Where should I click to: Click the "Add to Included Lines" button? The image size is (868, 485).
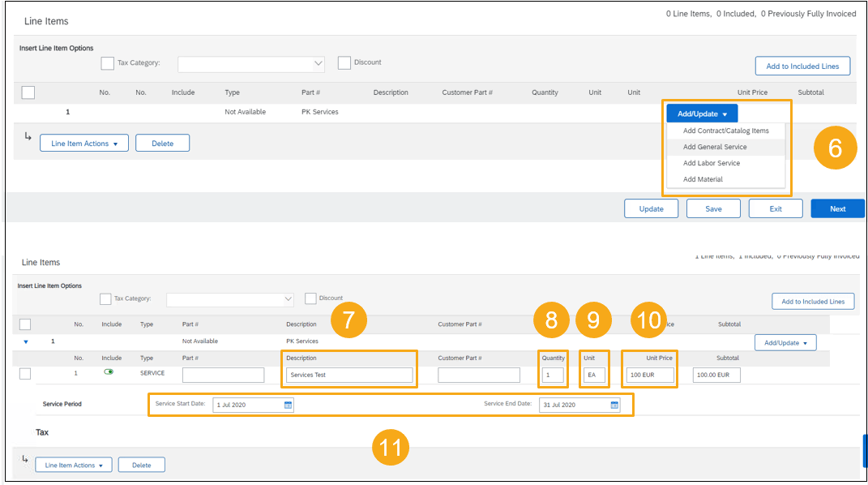pyautogui.click(x=802, y=66)
